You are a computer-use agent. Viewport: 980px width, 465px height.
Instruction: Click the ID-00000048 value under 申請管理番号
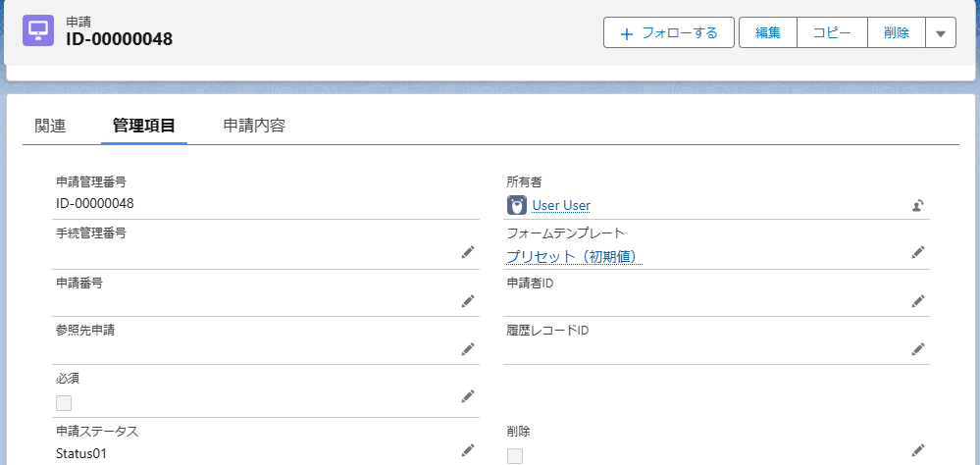(95, 203)
